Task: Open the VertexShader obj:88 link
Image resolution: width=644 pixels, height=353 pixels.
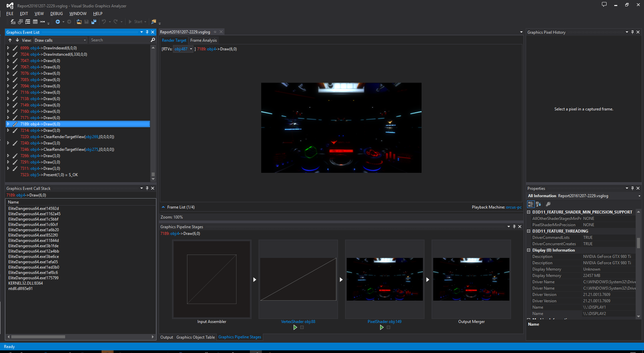Action: [x=298, y=322]
